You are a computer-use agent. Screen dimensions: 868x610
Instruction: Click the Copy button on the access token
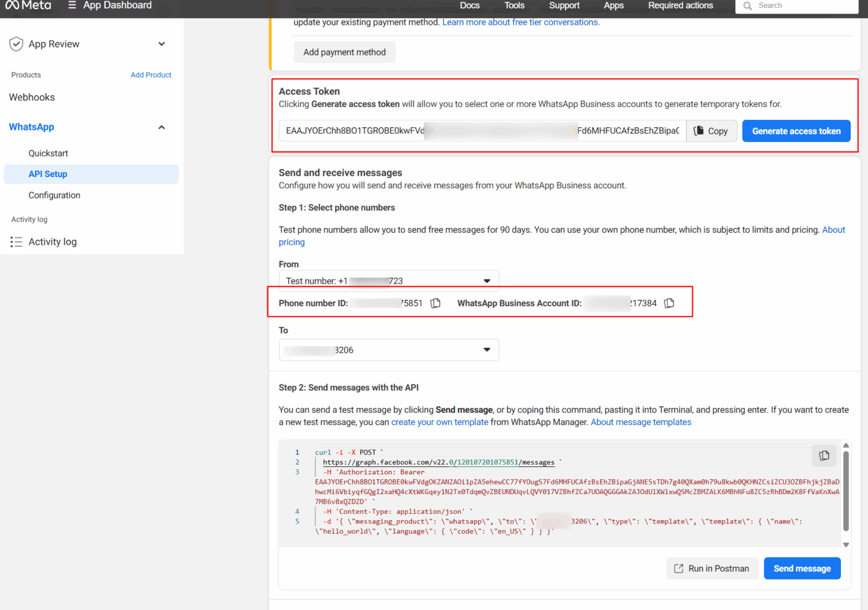[711, 131]
